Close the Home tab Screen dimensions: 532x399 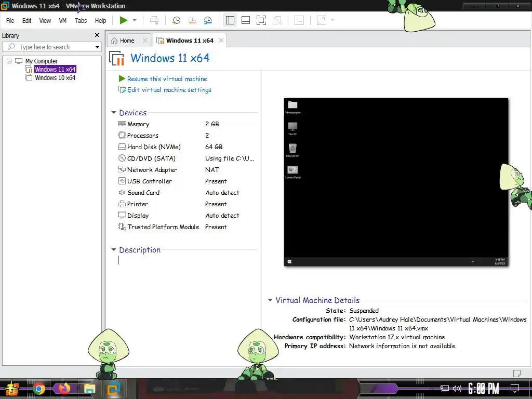pyautogui.click(x=145, y=41)
